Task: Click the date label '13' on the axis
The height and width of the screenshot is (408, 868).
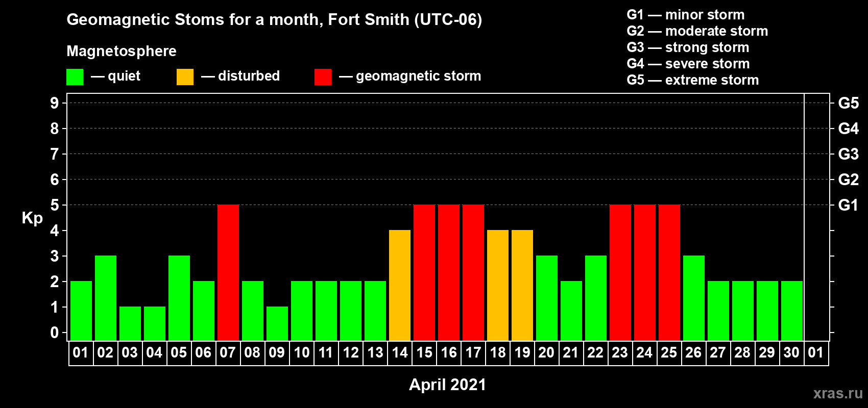Action: (375, 353)
